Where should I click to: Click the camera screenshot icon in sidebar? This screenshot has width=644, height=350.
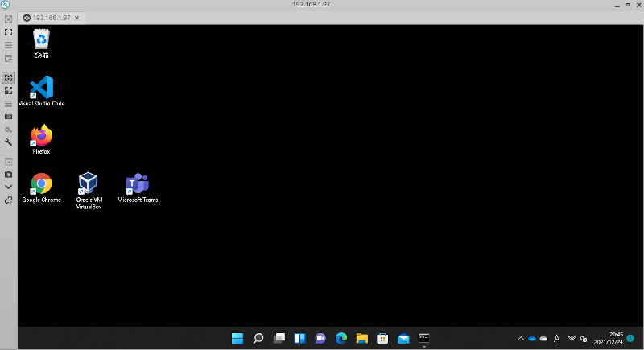(x=8, y=174)
